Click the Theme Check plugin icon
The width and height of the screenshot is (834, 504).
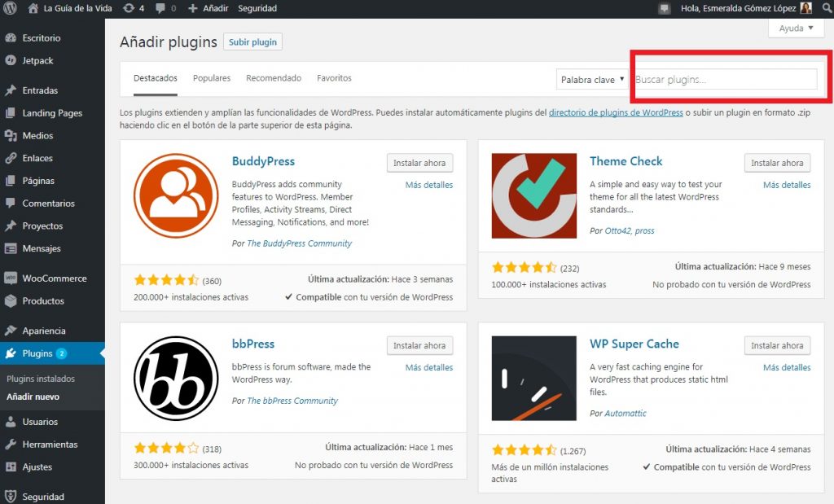(x=533, y=196)
